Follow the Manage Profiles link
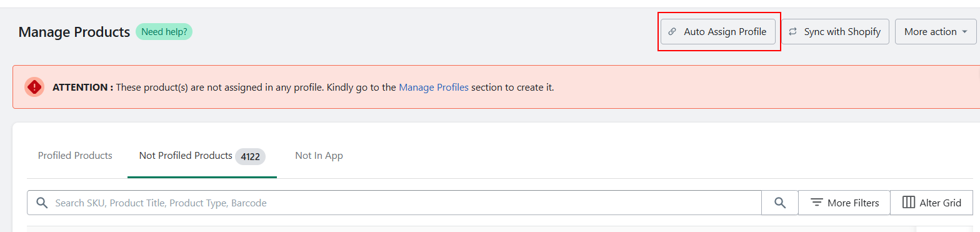980x232 pixels. tap(434, 87)
